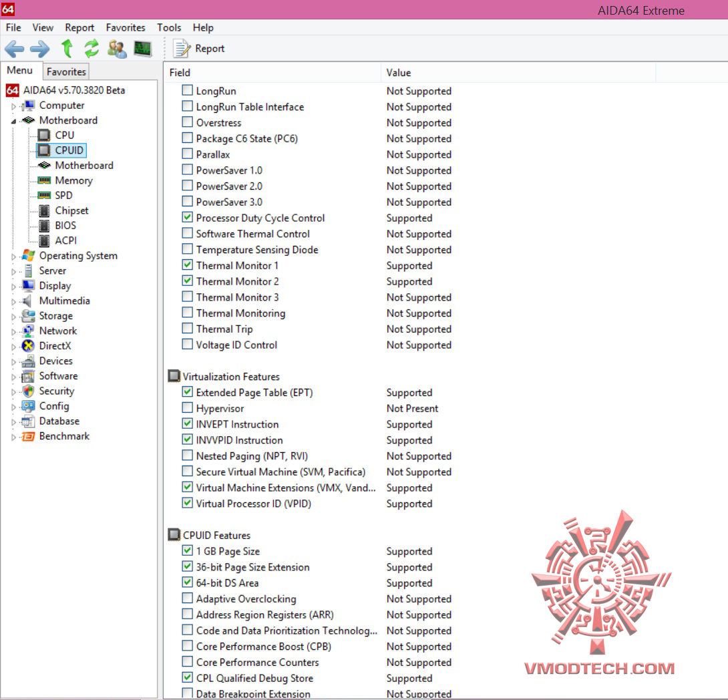Screen dimensions: 728x700
Task: Click the Security shield icon
Action: [x=28, y=391]
